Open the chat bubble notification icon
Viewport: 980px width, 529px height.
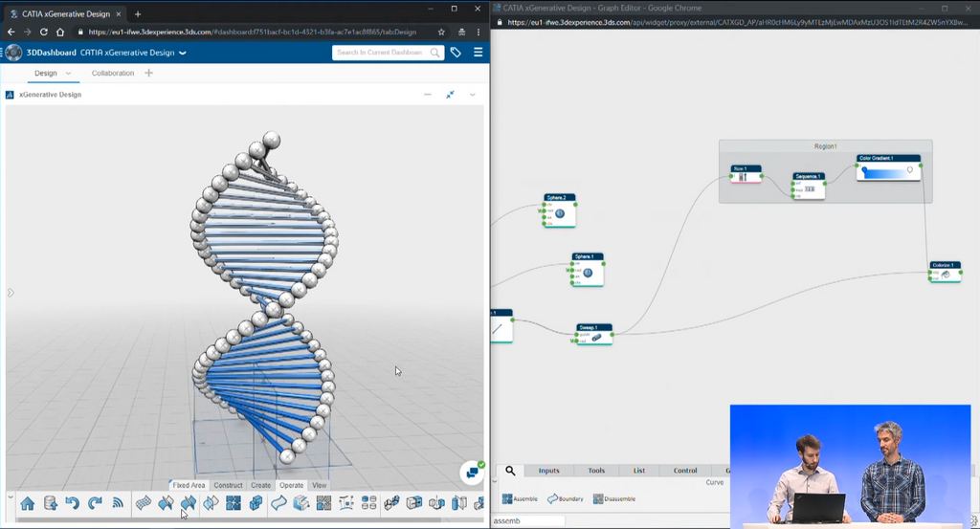point(471,472)
